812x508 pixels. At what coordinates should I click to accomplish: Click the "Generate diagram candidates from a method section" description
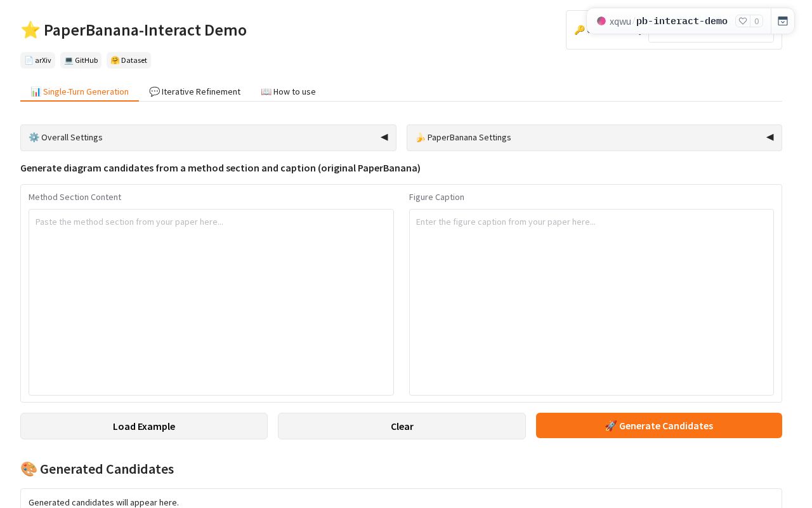coord(220,168)
